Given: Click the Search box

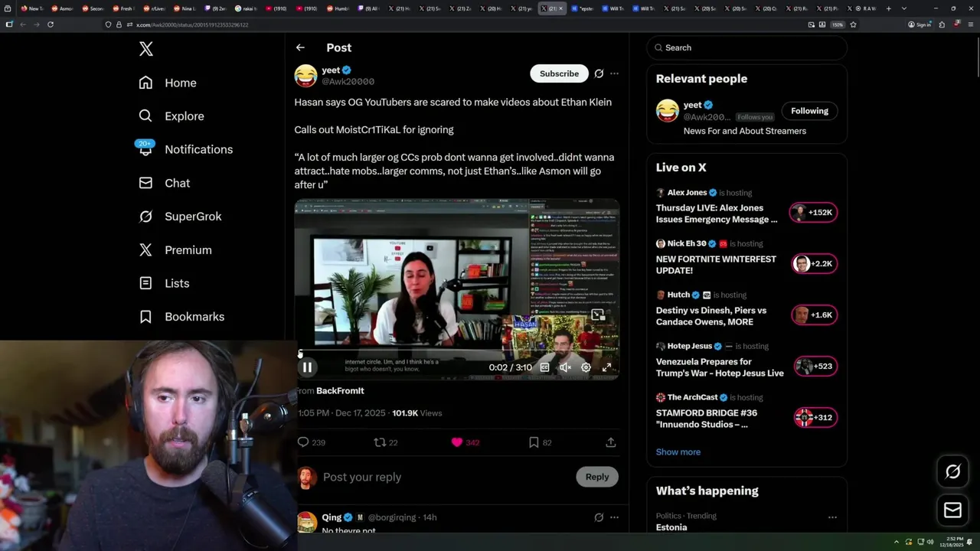Looking at the screenshot, I should 747,47.
